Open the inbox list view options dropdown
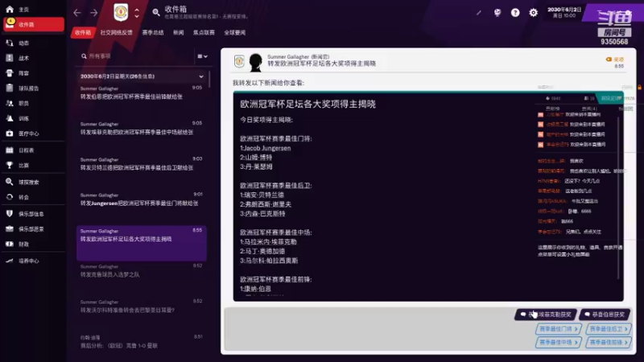This screenshot has width=644, height=362. coord(202,56)
